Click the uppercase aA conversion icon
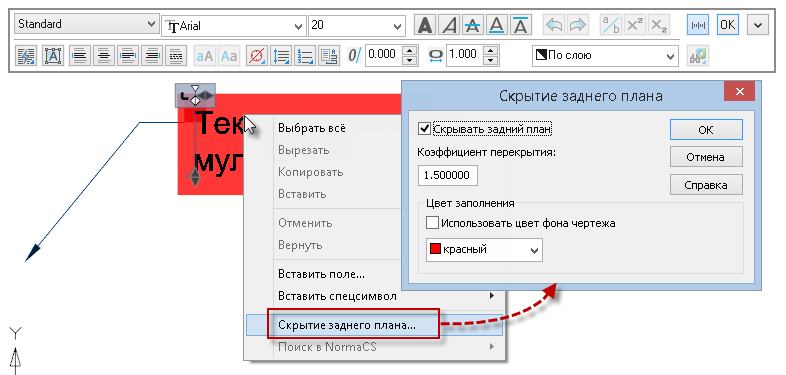The height and width of the screenshot is (375, 786). (204, 56)
